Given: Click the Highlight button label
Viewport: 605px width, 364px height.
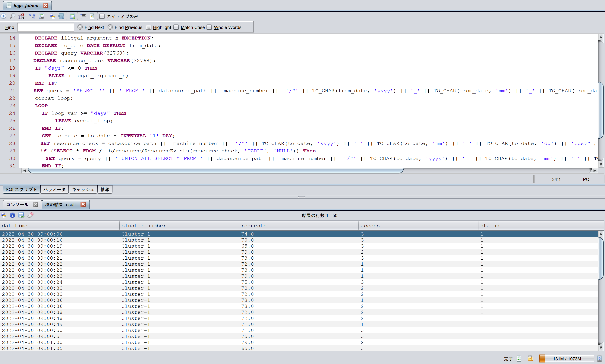Looking at the screenshot, I should tap(162, 27).
